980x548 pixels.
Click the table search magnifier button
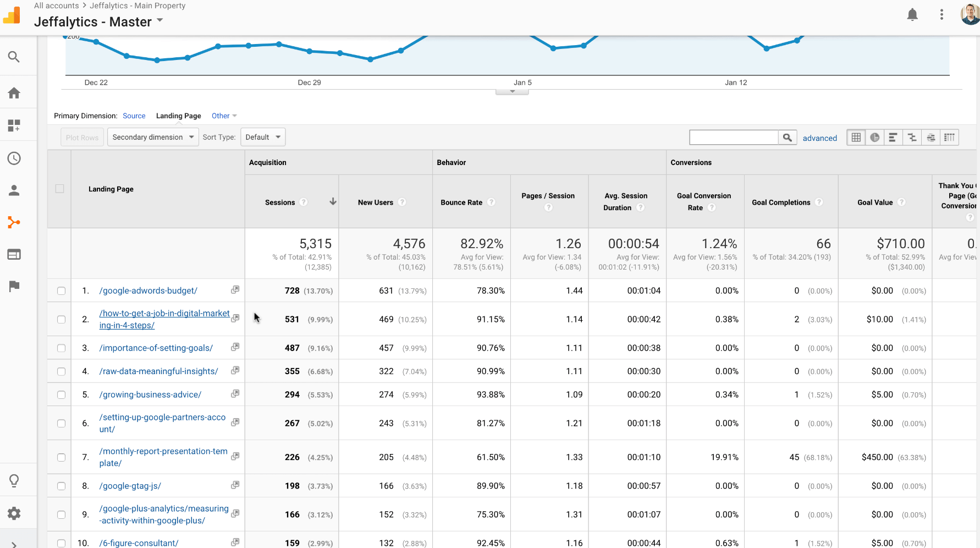pyautogui.click(x=788, y=138)
